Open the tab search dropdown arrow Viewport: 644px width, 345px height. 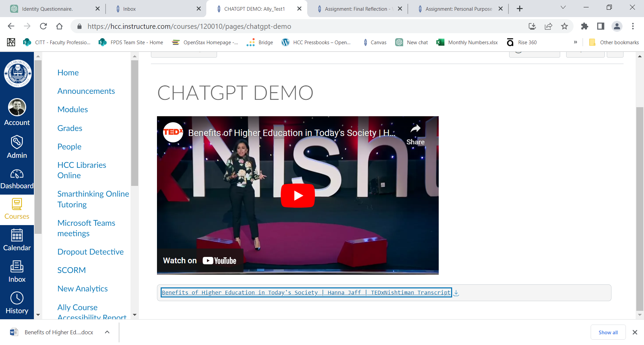563,8
